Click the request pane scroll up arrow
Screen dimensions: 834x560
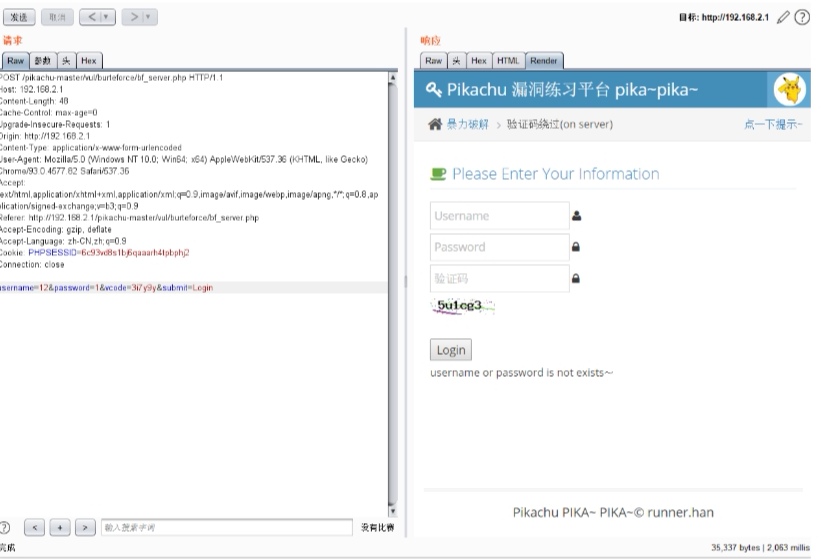[393, 78]
